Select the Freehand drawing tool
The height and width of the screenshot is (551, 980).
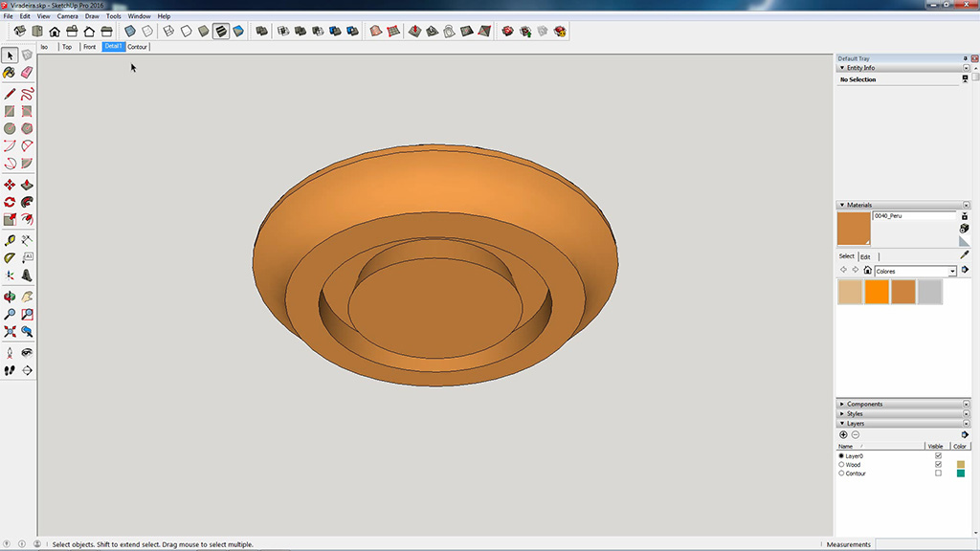coord(27,94)
